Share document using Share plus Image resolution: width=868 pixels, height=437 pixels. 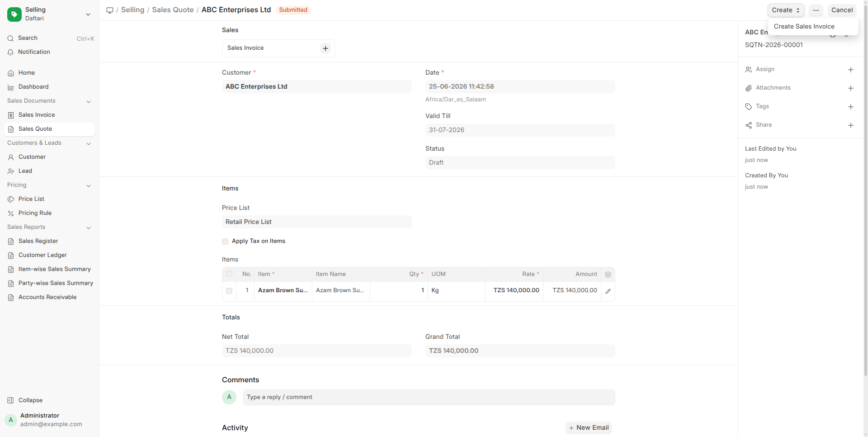click(851, 125)
